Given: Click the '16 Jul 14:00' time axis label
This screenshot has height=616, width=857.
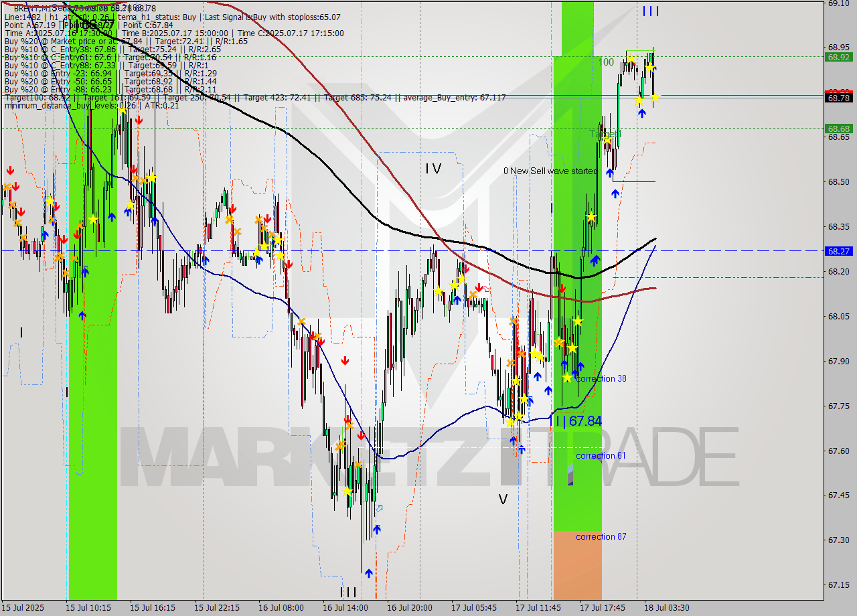Looking at the screenshot, I should point(345,607).
